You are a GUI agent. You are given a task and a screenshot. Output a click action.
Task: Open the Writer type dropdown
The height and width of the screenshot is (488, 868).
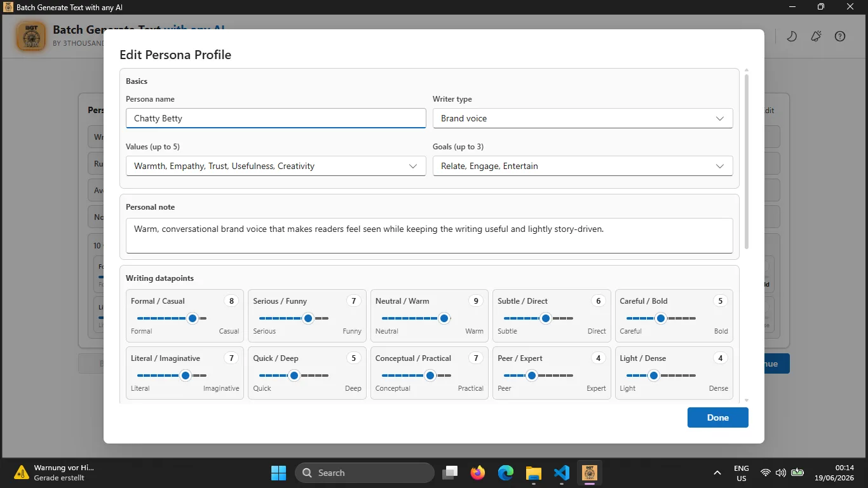pos(583,118)
